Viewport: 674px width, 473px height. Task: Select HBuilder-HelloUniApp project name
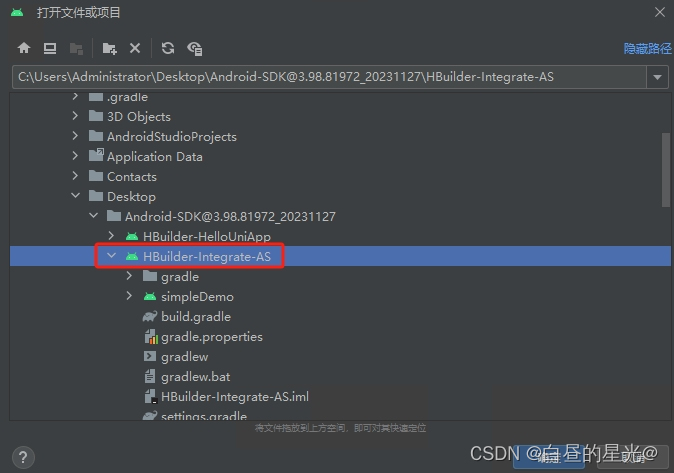click(207, 236)
